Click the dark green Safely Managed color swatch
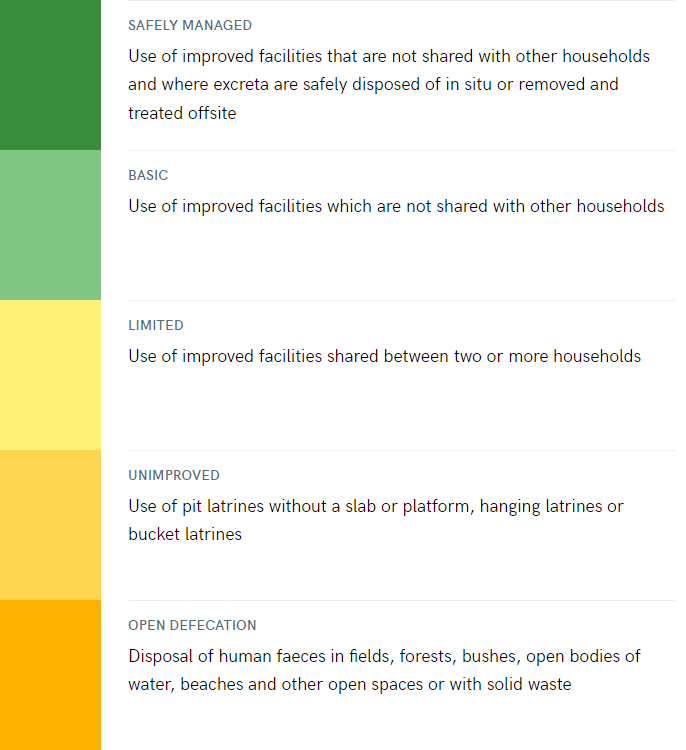 point(50,75)
